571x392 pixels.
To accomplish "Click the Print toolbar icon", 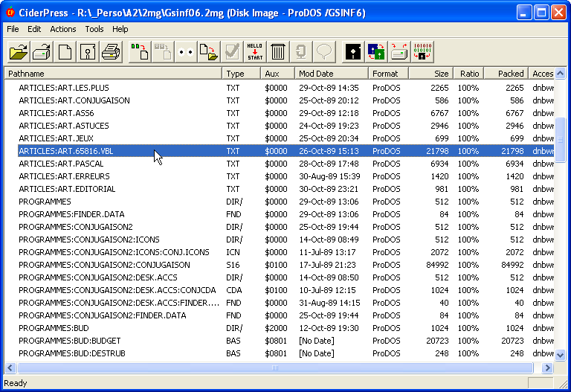I will [111, 52].
